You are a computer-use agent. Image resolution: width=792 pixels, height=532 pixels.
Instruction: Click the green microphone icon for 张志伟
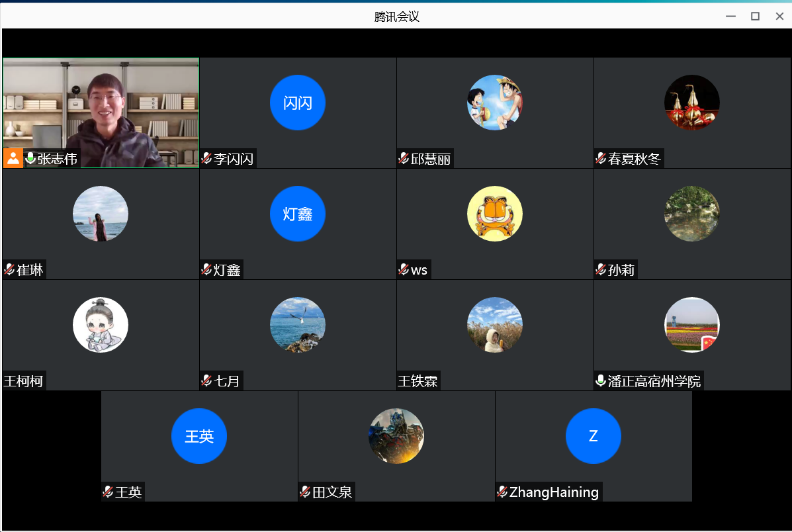(x=30, y=159)
